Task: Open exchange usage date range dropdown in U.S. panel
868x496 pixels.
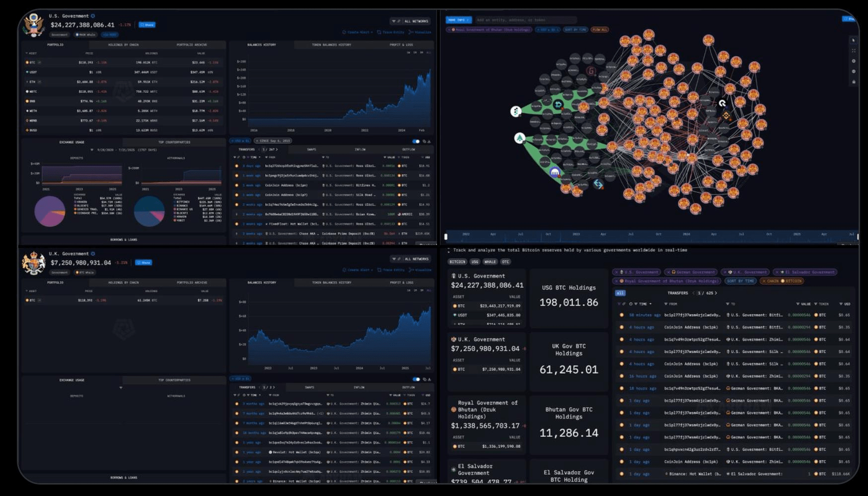Action: coord(124,150)
